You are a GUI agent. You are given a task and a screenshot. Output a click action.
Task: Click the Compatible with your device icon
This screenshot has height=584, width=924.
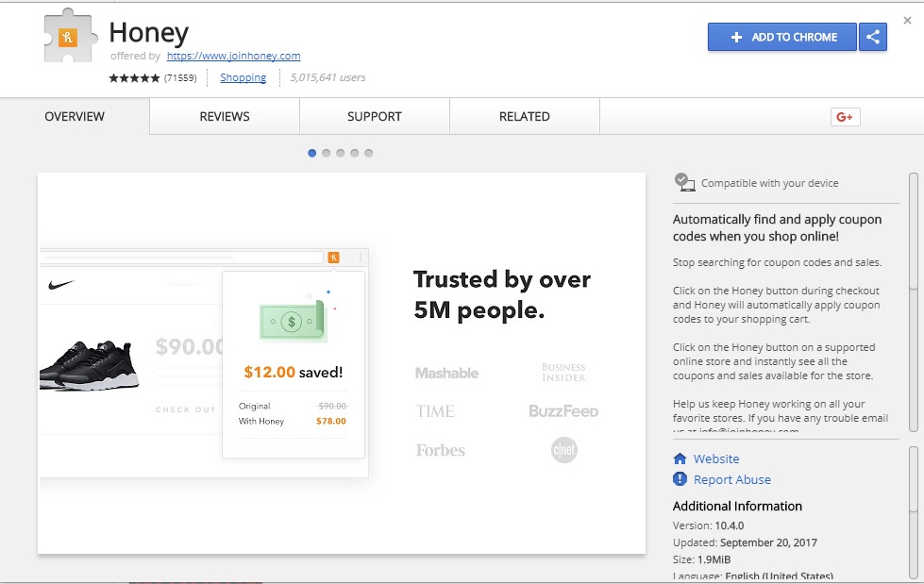coord(684,183)
